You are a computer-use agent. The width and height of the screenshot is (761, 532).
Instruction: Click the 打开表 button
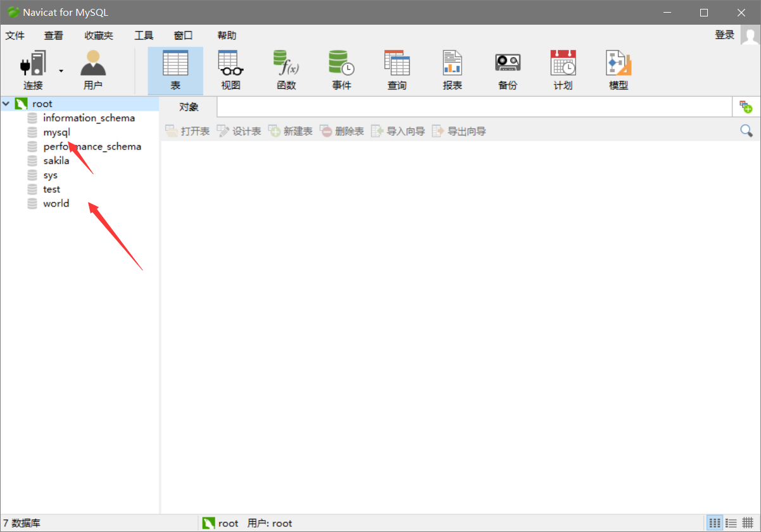point(187,131)
